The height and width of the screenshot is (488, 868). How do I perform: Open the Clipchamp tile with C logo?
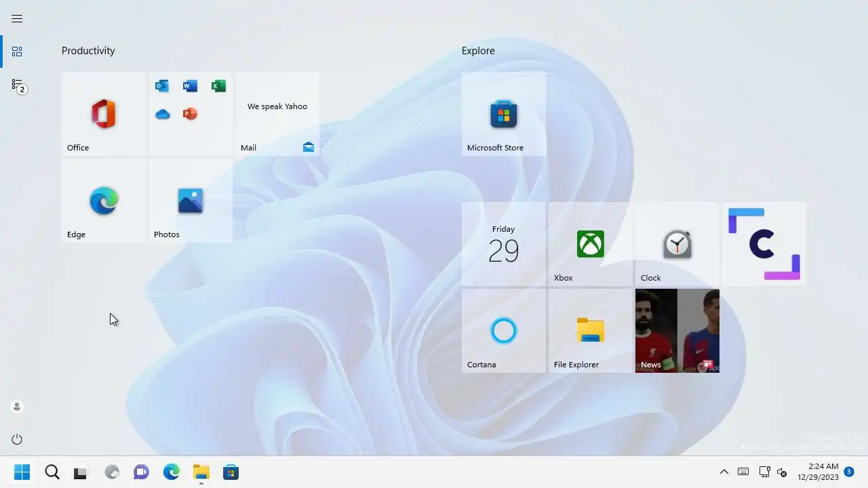(764, 244)
